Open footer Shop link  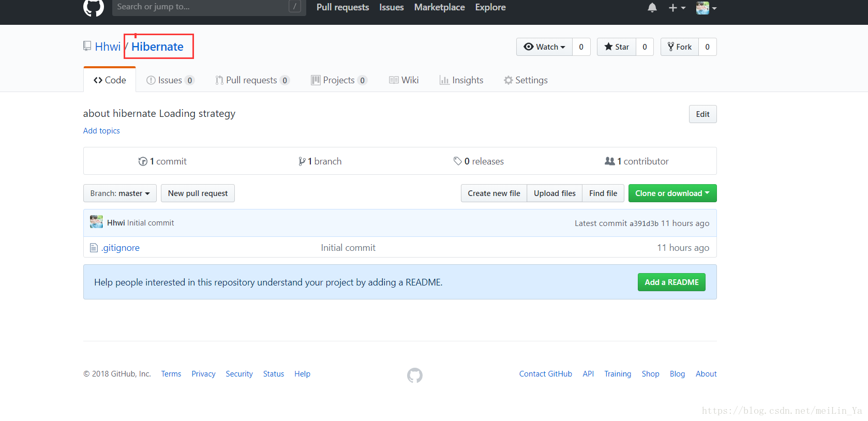(651, 374)
